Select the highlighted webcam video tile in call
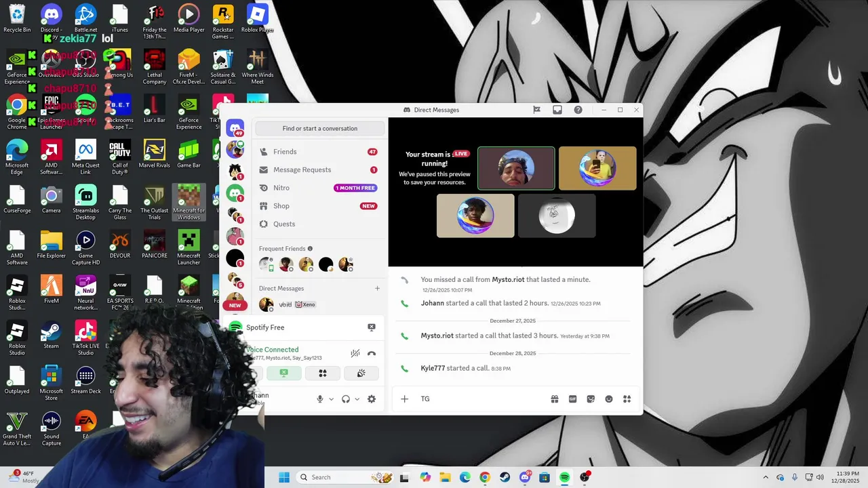Viewport: 868px width, 488px height. click(x=516, y=168)
